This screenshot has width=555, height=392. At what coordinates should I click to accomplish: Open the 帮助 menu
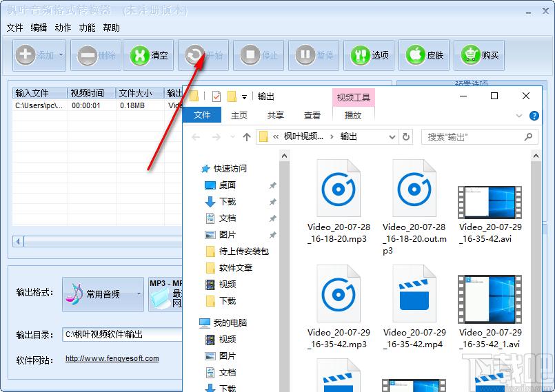[x=111, y=28]
